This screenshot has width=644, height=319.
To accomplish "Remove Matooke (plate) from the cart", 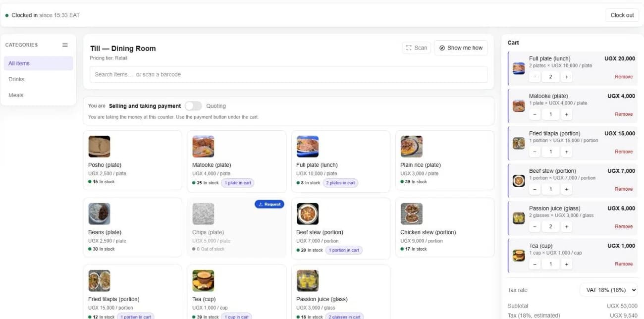I will coord(624,114).
